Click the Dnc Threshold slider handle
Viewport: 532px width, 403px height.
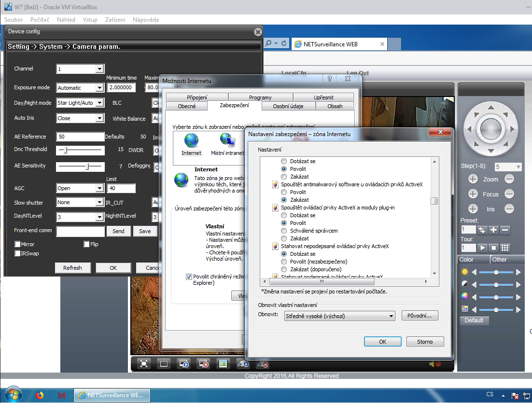pyautogui.click(x=66, y=150)
